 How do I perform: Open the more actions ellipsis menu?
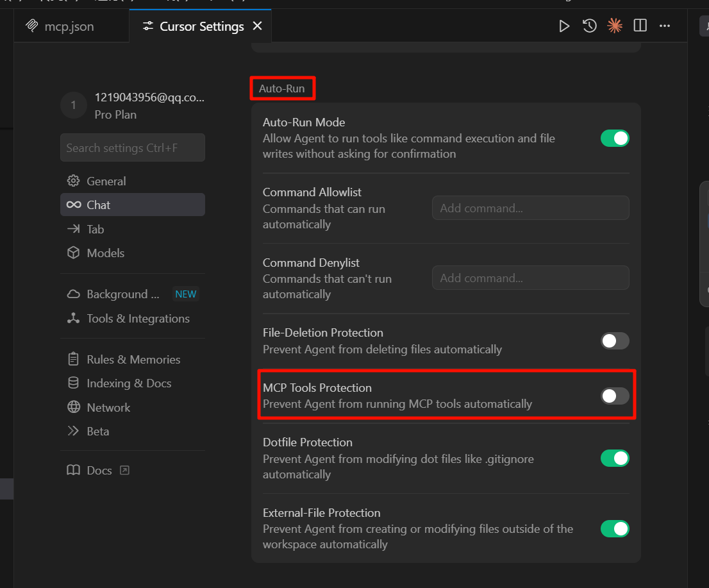(665, 26)
